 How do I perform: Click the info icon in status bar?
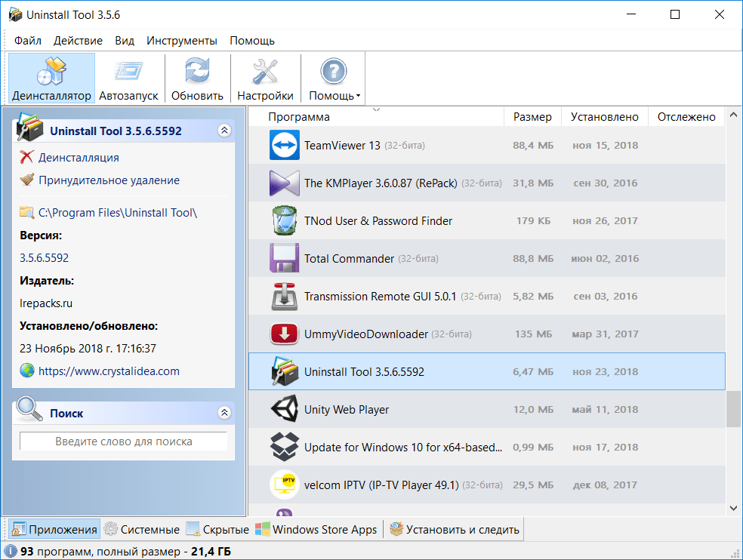[x=11, y=552]
